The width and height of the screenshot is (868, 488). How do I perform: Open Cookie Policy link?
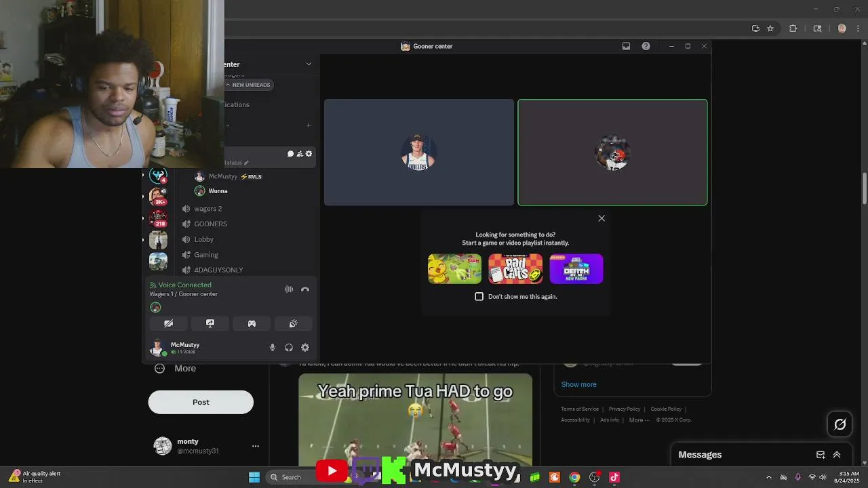(x=666, y=409)
